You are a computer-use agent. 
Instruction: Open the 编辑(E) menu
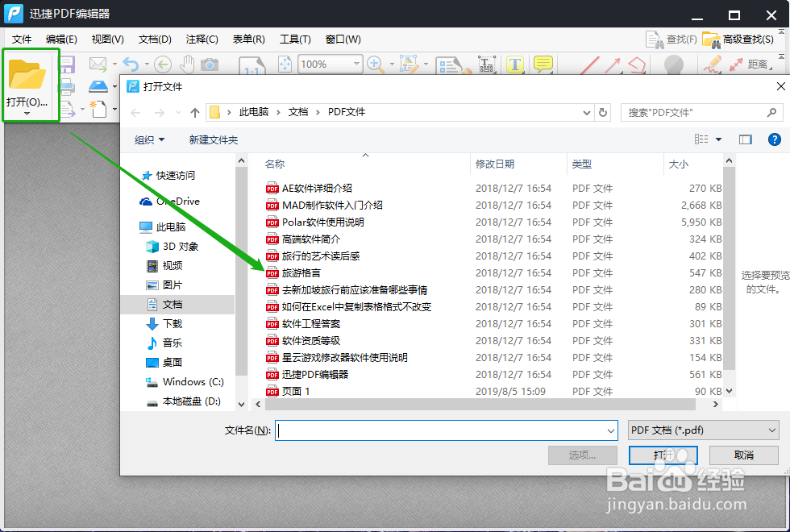(61, 39)
